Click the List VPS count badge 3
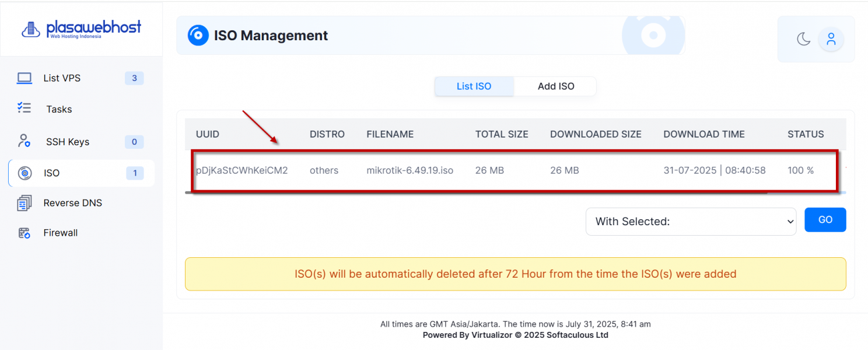Screen dimensions: 868x350 [x=134, y=78]
